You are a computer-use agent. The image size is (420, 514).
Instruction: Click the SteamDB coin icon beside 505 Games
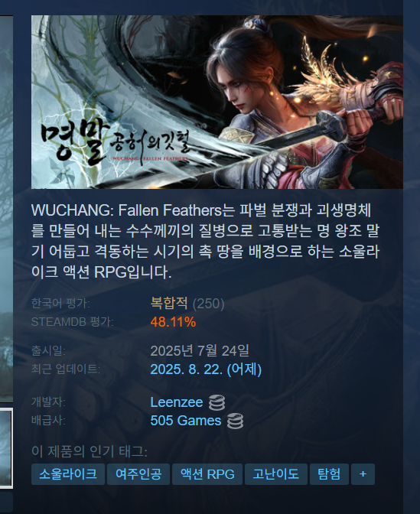(x=235, y=421)
